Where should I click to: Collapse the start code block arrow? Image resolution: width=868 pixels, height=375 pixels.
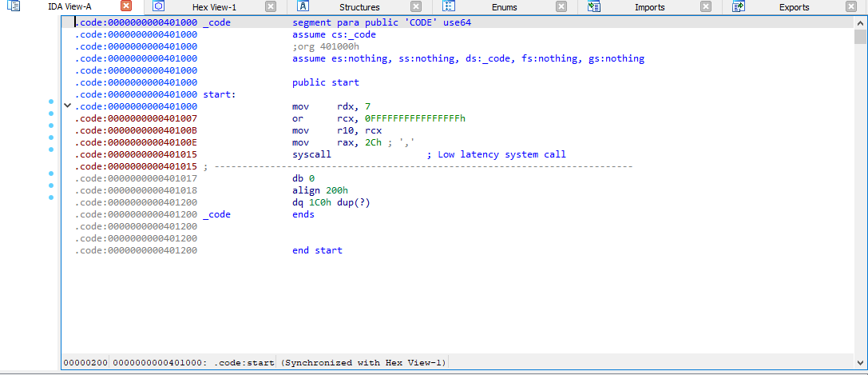[67, 106]
